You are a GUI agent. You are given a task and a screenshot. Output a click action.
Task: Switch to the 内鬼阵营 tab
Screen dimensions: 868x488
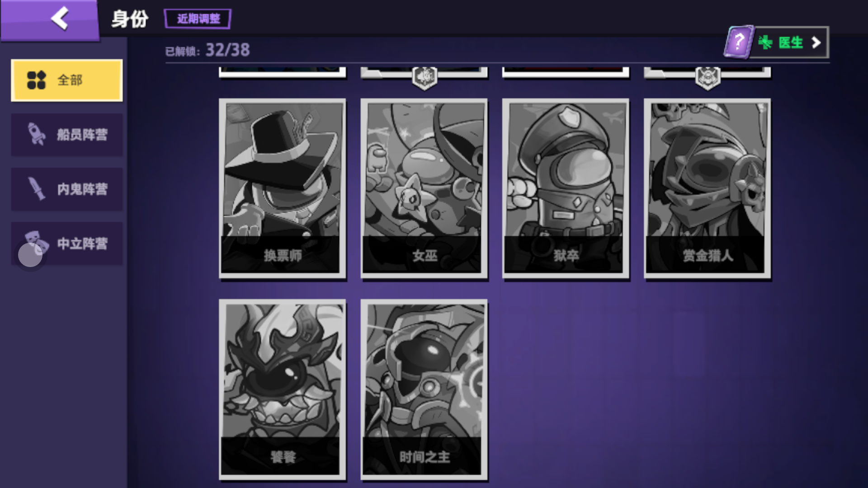(x=67, y=189)
